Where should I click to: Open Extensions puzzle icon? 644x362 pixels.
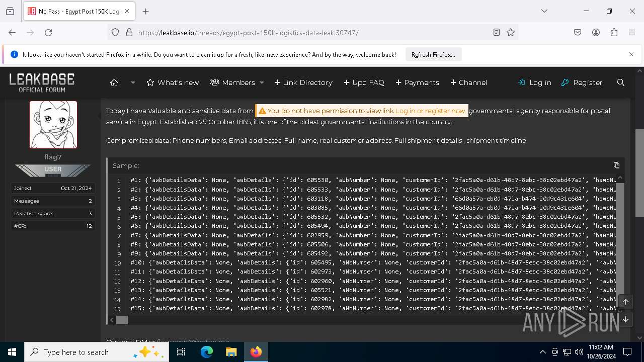(x=614, y=32)
